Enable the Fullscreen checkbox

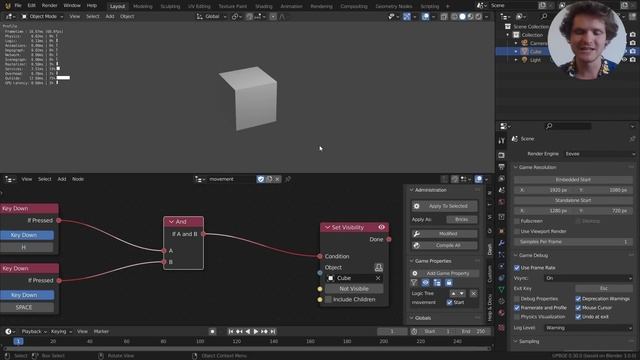point(517,221)
